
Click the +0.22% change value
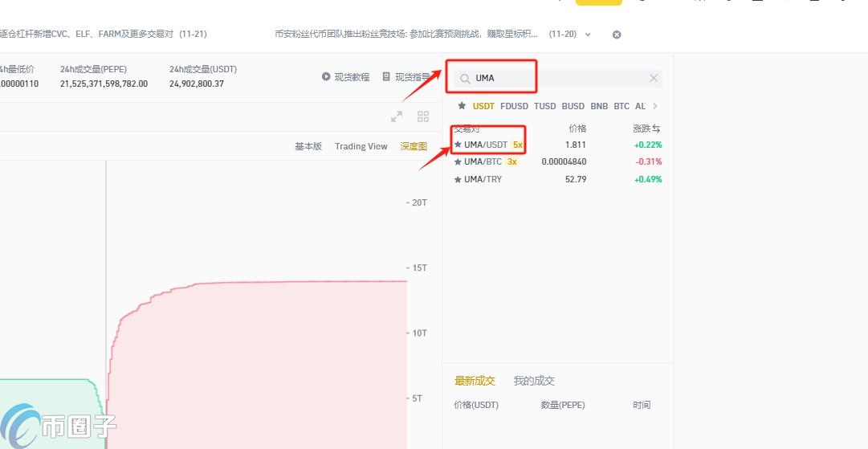[x=648, y=145]
